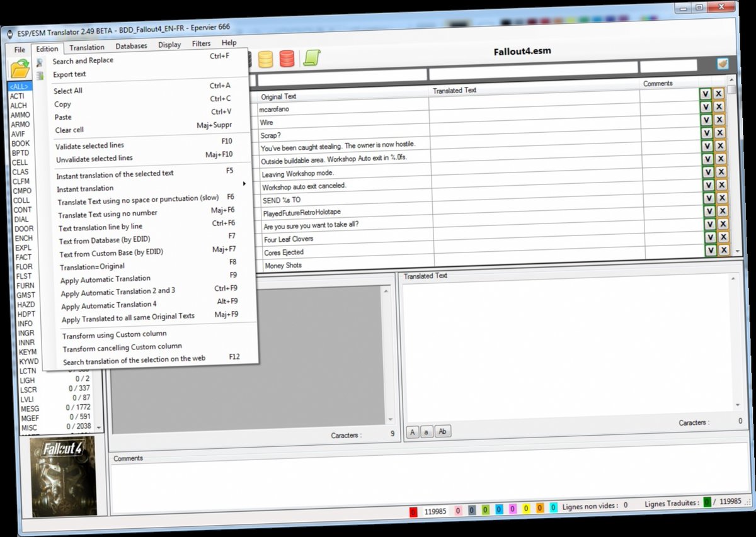Click the Translated Text box scroll-down arrow
756x537 pixels.
738,405
